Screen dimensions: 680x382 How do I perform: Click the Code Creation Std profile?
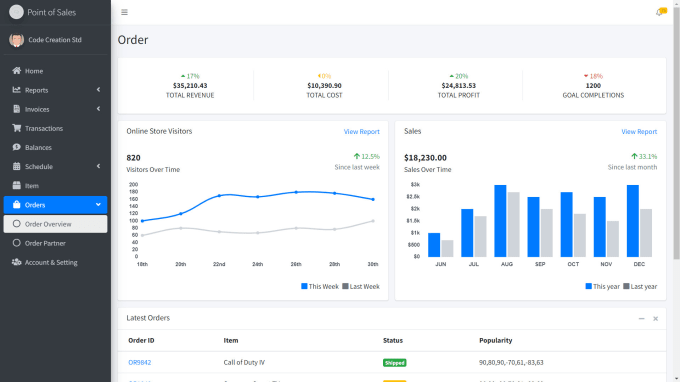coord(56,40)
